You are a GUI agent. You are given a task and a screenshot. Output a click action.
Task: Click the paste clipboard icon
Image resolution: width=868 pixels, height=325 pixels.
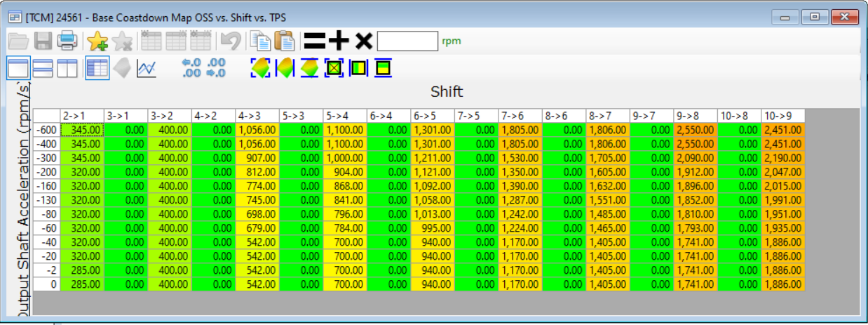(284, 41)
